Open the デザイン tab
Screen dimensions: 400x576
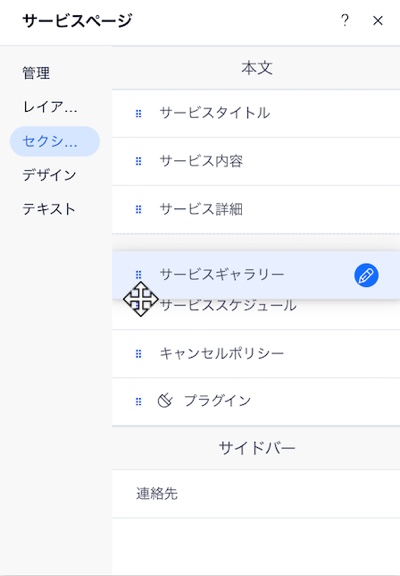(49, 175)
